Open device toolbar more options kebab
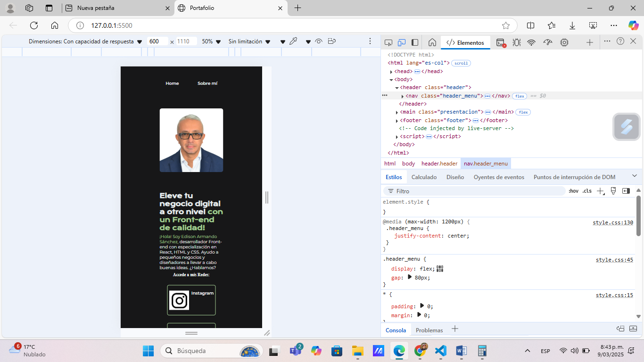The image size is (644, 362). pyautogui.click(x=370, y=41)
